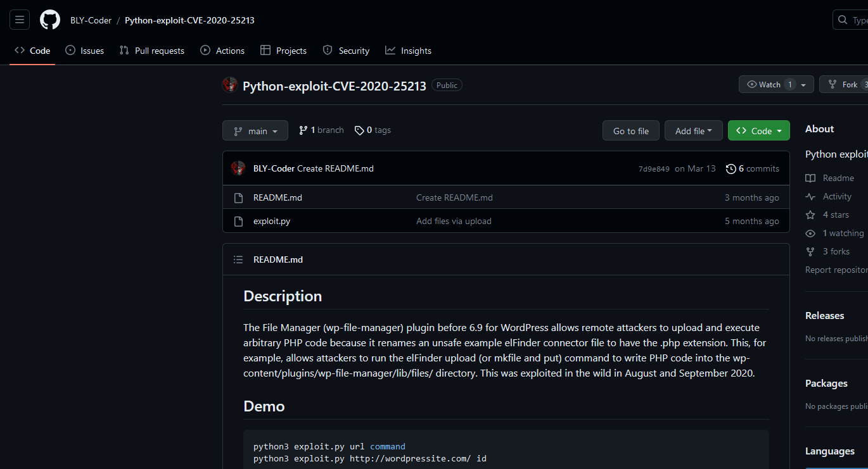The width and height of the screenshot is (868, 469).
Task: View the 6 commits history
Action: (753, 168)
